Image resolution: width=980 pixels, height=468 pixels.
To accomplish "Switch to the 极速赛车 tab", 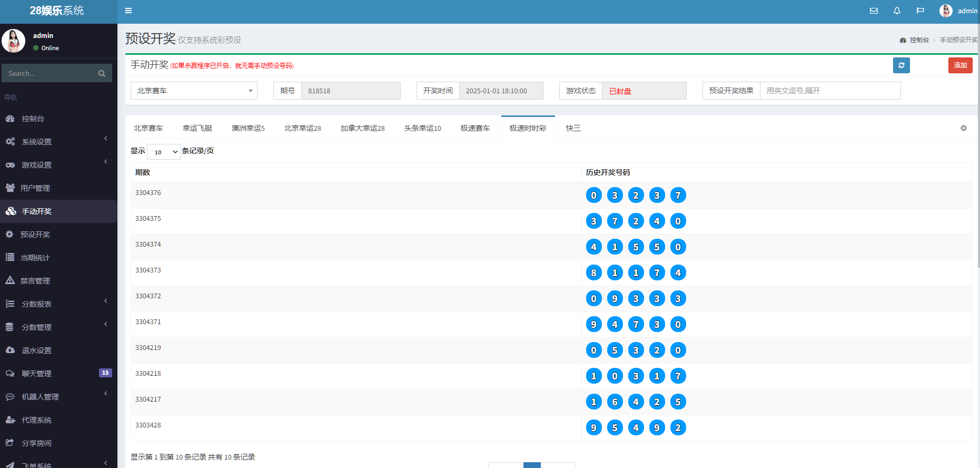I will click(x=476, y=128).
